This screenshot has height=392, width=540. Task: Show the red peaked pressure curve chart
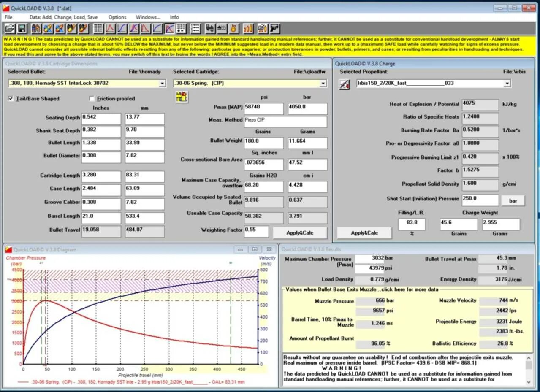[x=110, y=29]
